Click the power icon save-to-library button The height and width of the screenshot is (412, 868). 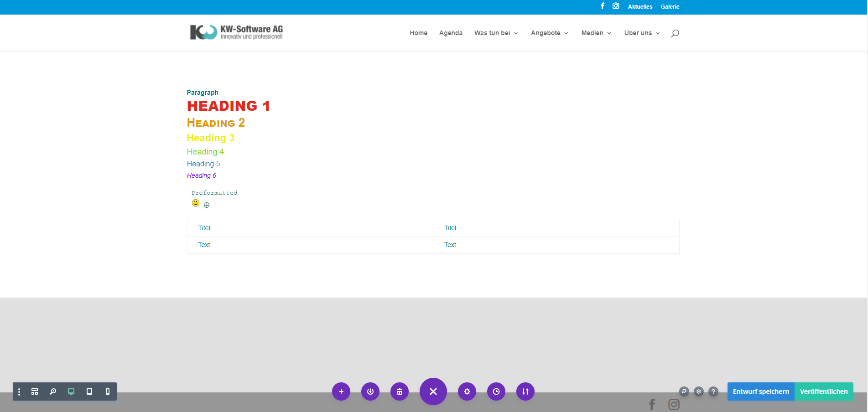(x=370, y=391)
